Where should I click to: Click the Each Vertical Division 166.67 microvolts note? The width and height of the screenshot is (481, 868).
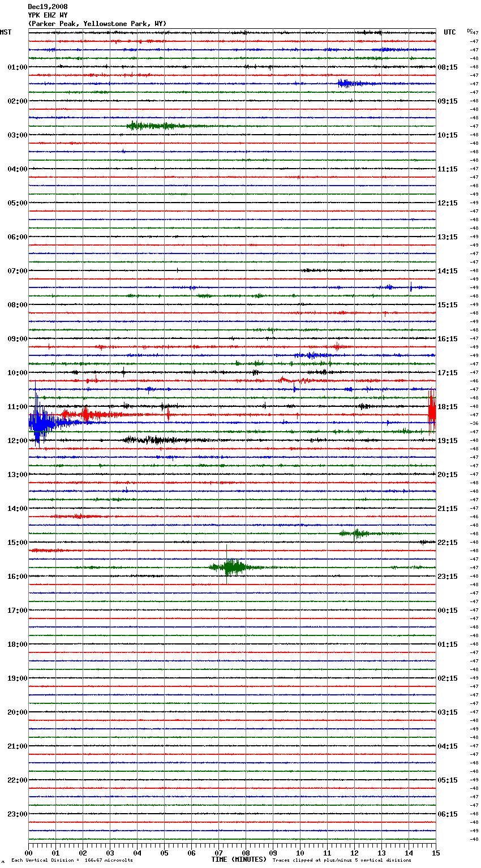[x=72, y=861]
